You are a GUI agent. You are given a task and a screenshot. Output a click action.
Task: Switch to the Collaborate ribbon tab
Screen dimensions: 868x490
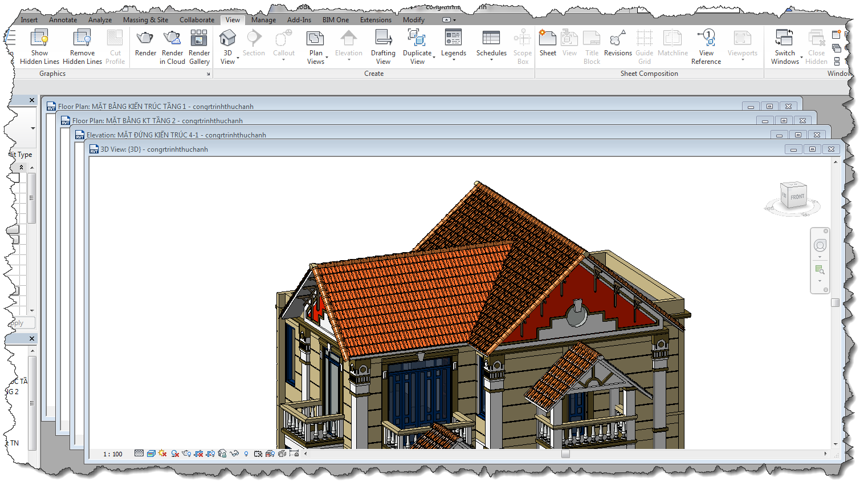pos(197,20)
